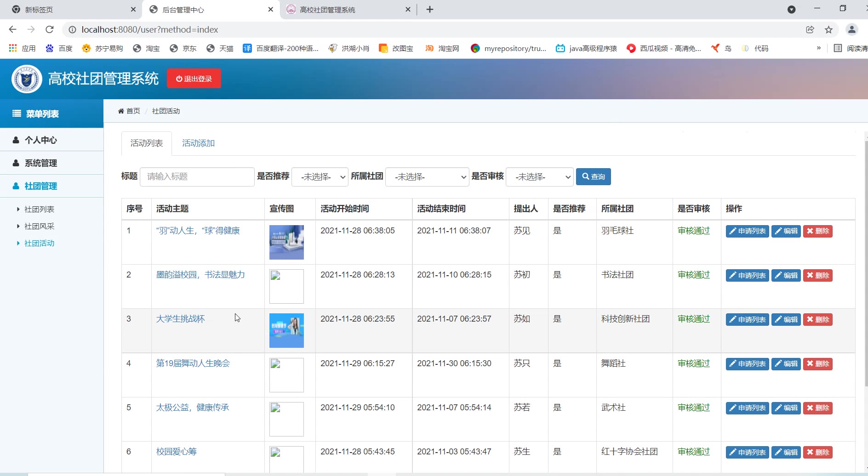Click the home icon in breadcrumb

[x=121, y=111]
